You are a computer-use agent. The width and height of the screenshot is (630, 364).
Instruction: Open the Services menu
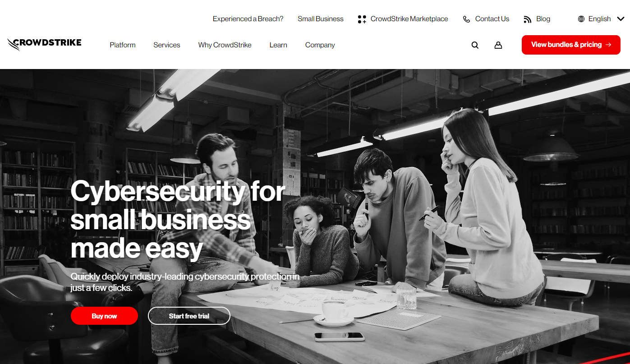coord(167,45)
